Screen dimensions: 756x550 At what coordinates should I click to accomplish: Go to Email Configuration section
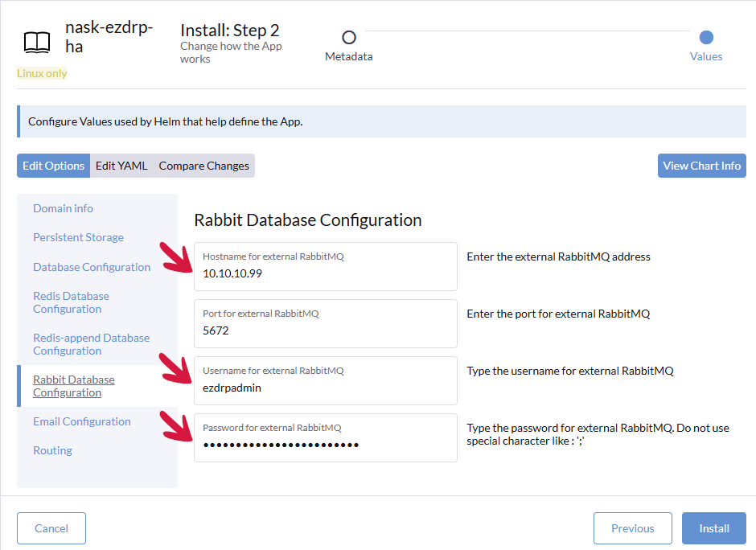[x=81, y=421]
